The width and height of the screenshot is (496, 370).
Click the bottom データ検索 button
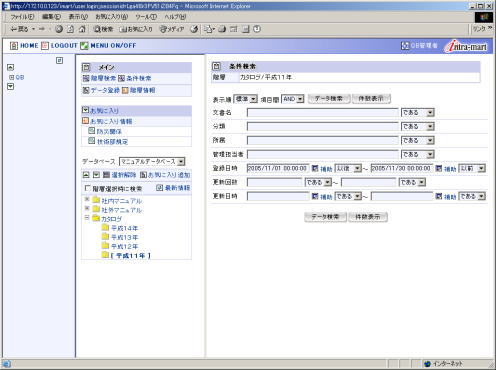point(325,217)
